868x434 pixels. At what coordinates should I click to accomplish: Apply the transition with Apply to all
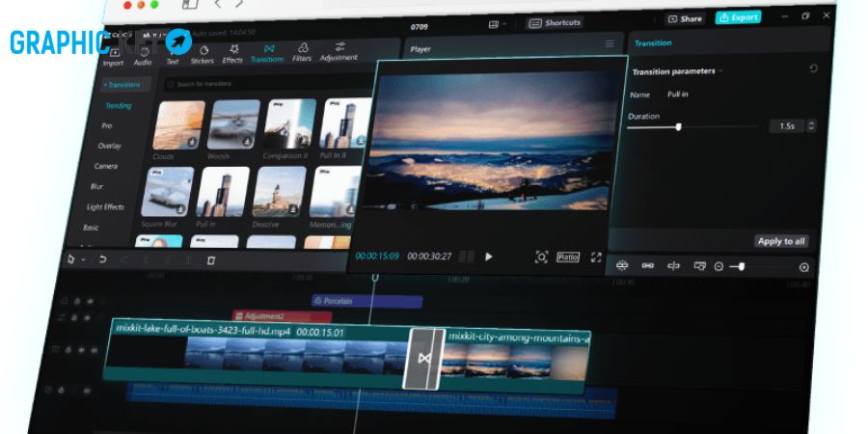781,241
